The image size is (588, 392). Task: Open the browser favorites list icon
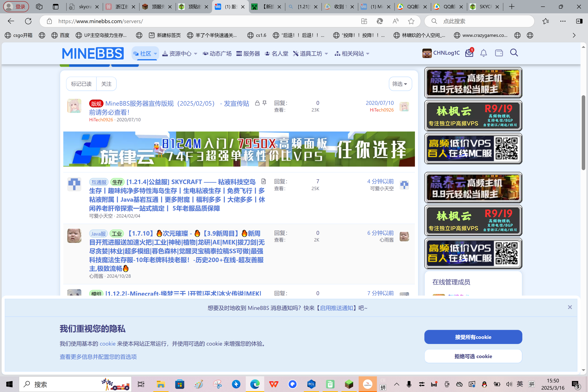[546, 21]
